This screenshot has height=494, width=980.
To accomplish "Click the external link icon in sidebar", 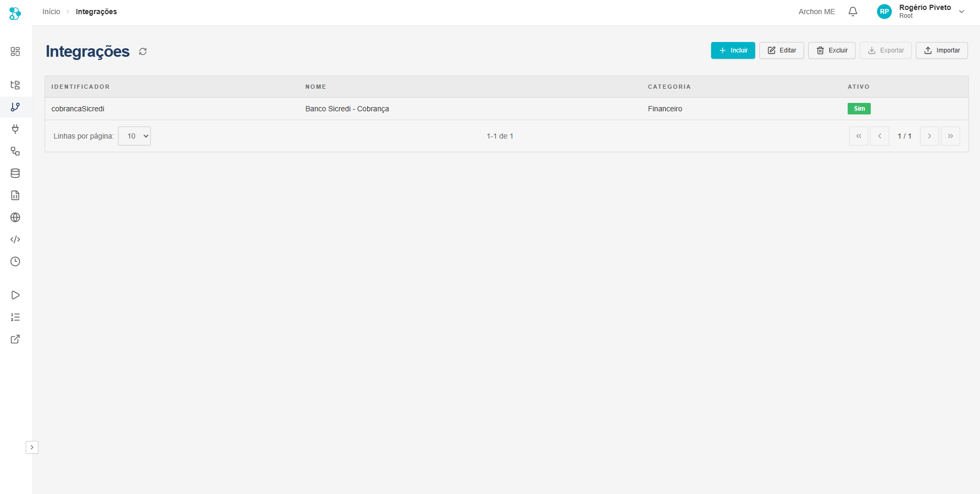I will [x=15, y=339].
